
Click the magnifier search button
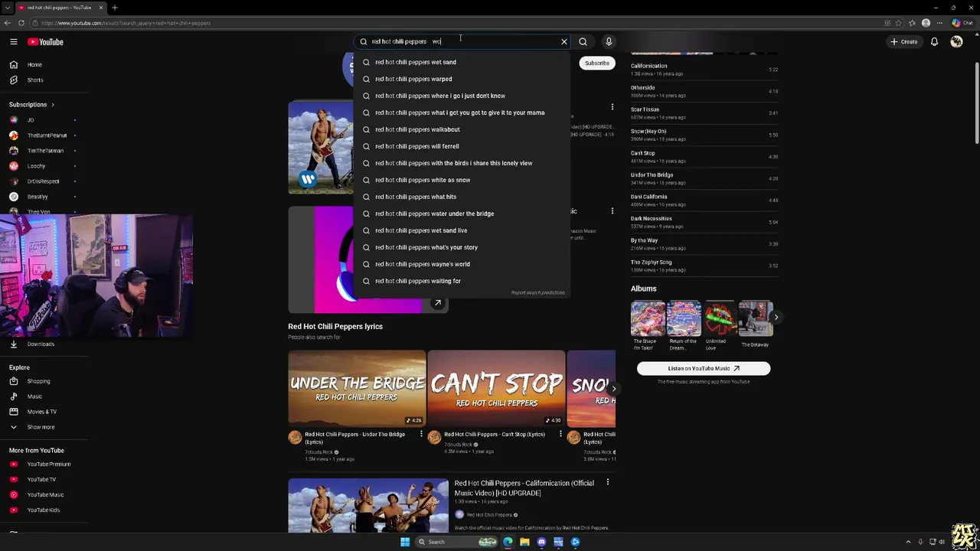[x=583, y=41]
